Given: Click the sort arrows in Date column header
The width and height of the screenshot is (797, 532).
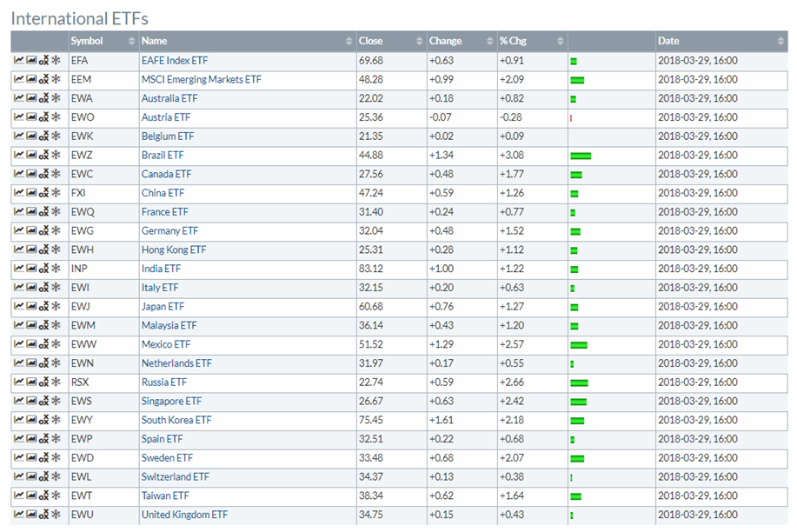Looking at the screenshot, I should click(780, 42).
